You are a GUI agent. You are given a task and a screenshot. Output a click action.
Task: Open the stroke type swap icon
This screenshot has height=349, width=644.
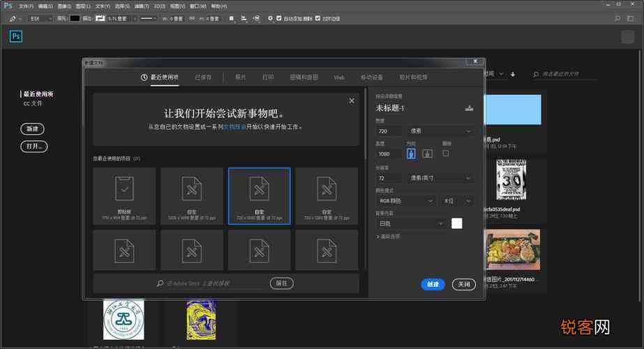(100, 19)
